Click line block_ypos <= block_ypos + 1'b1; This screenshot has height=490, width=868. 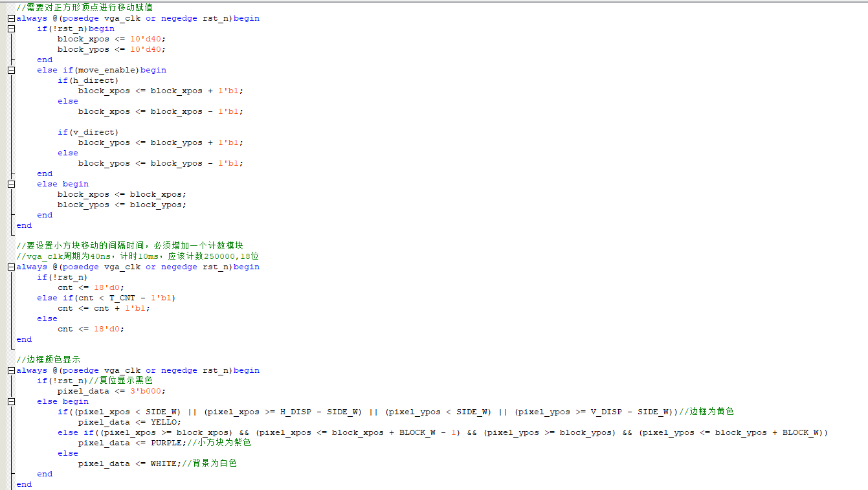click(x=161, y=142)
